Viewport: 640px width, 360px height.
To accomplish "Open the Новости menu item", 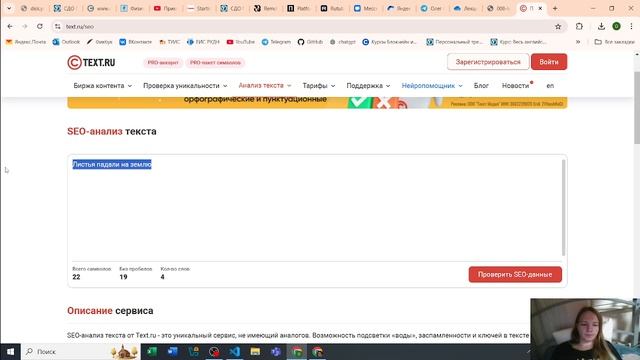I will click(x=516, y=86).
